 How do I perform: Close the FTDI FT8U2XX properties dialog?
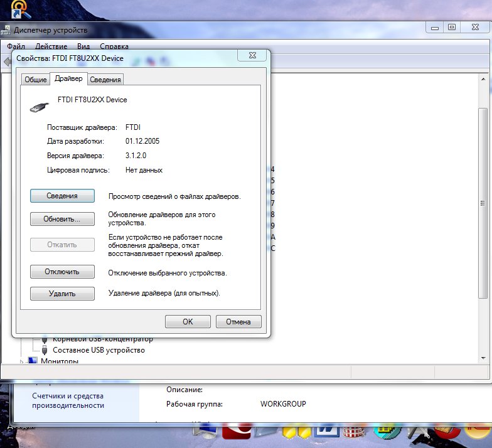pyautogui.click(x=252, y=55)
